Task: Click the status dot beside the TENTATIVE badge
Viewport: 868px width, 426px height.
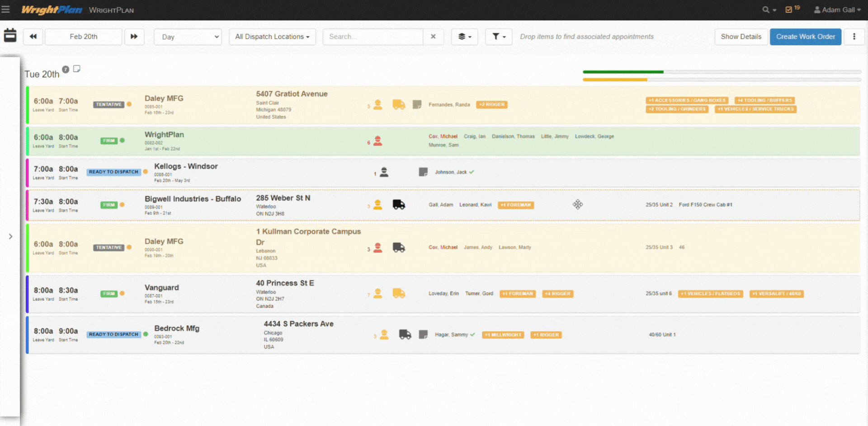Action: coord(129,104)
